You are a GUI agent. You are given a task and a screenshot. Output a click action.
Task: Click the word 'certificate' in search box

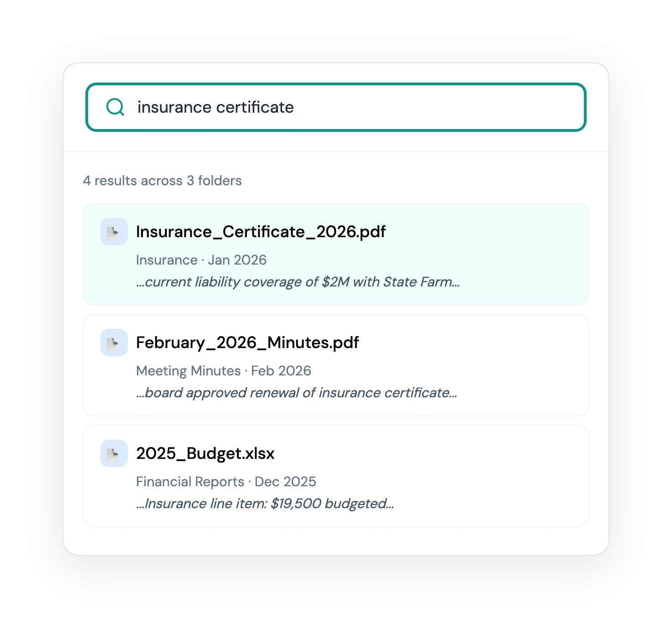click(x=255, y=107)
